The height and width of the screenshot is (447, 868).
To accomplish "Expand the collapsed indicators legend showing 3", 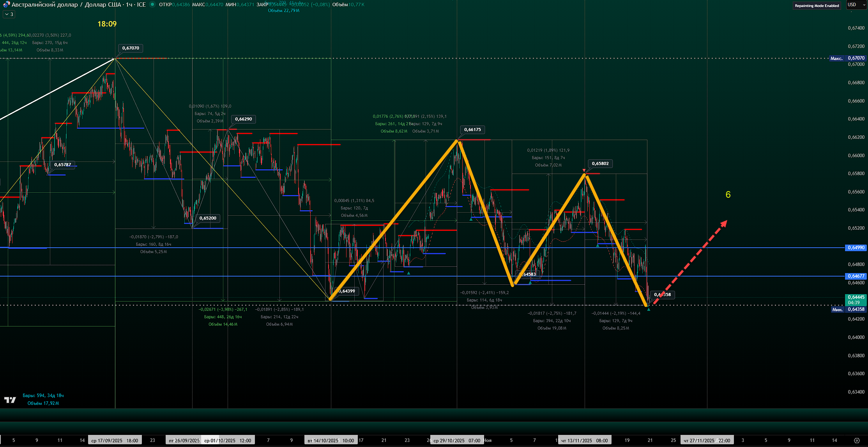I will click(x=9, y=14).
